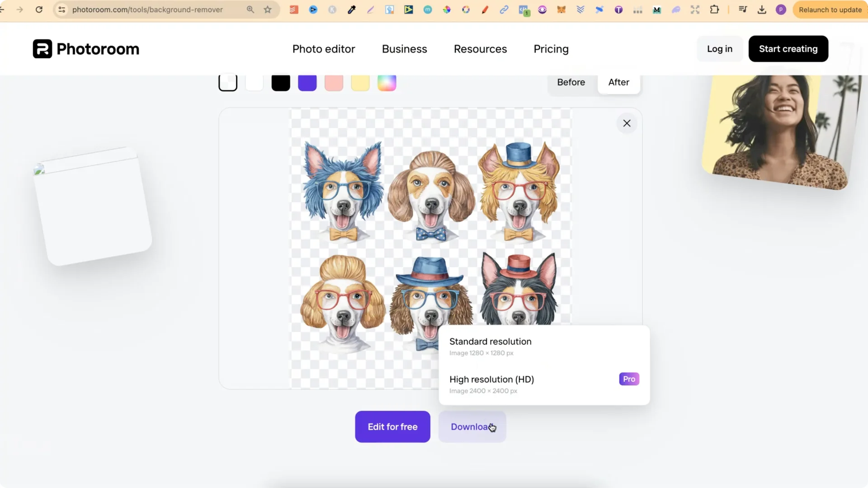868x488 pixels.
Task: Click Start creating
Action: point(788,49)
